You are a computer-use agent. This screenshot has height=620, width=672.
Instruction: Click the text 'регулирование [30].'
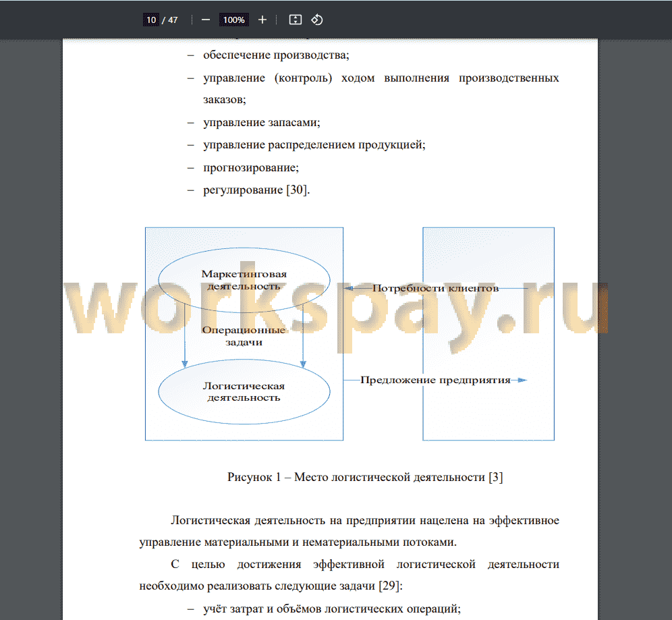tap(256, 190)
